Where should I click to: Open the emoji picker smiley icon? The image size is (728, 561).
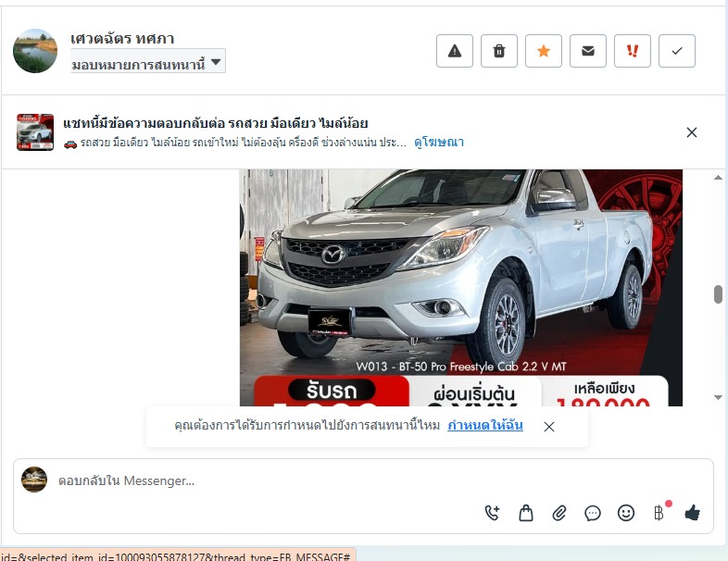pyautogui.click(x=626, y=513)
